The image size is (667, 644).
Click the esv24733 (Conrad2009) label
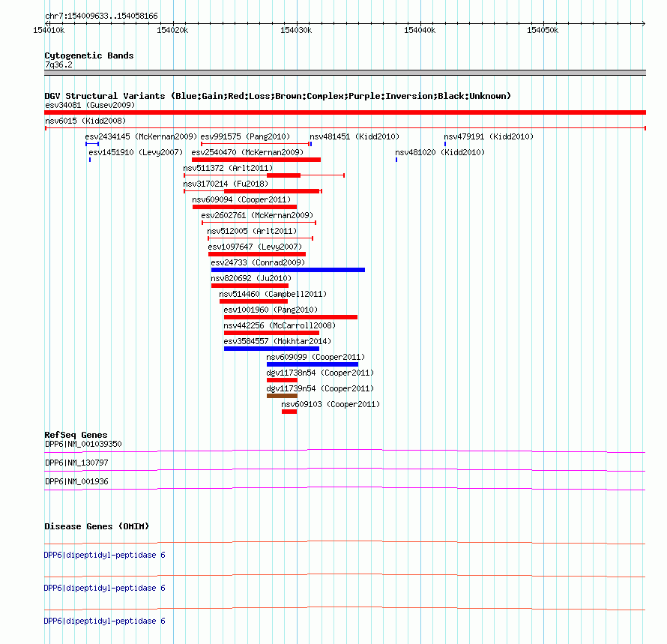(258, 262)
